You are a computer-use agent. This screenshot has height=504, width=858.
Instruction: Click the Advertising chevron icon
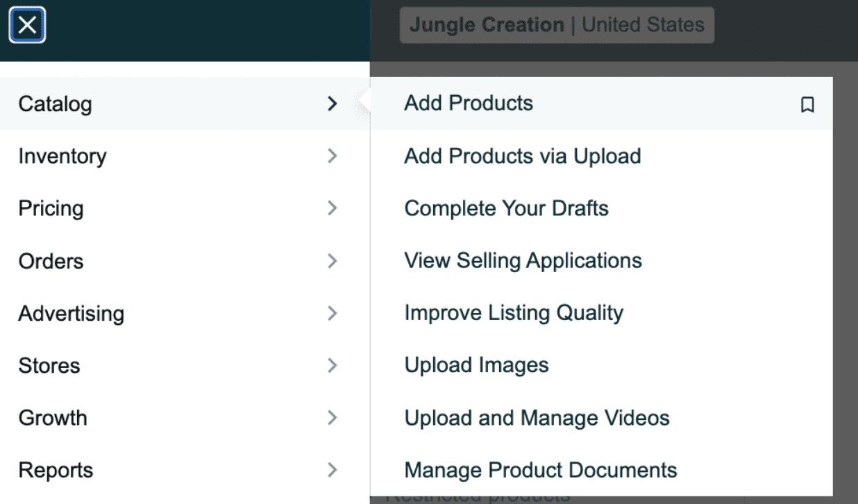[x=333, y=313]
